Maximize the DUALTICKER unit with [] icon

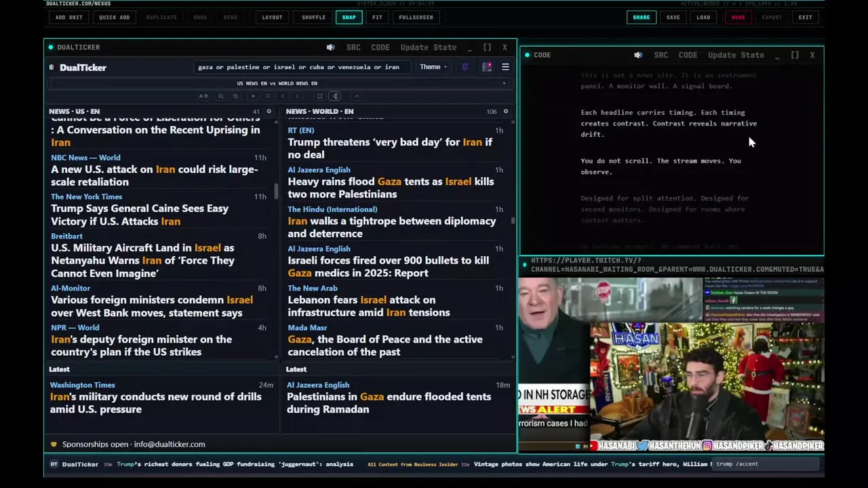click(x=487, y=47)
